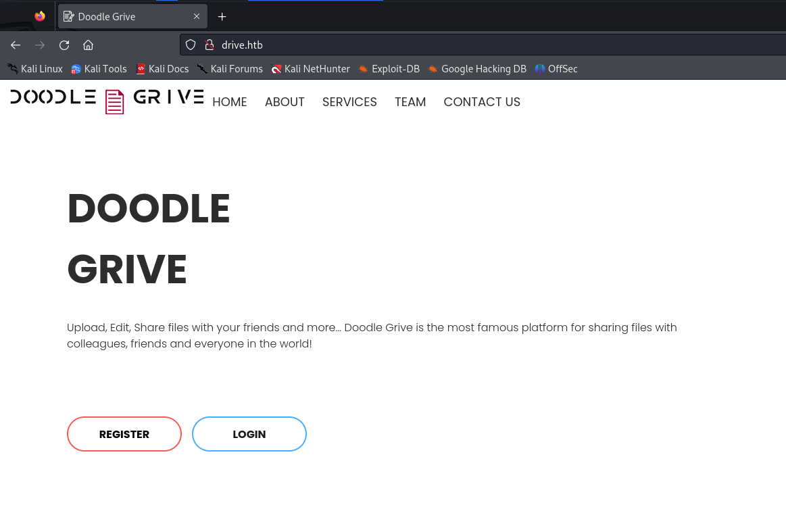Screen dimensions: 786x532
Task: Open the Exploit-DB bookmark
Action: [x=389, y=69]
